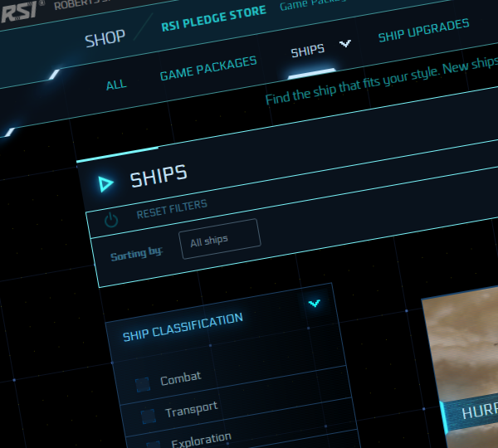Toggle the Exploration checkbox

coord(154,444)
